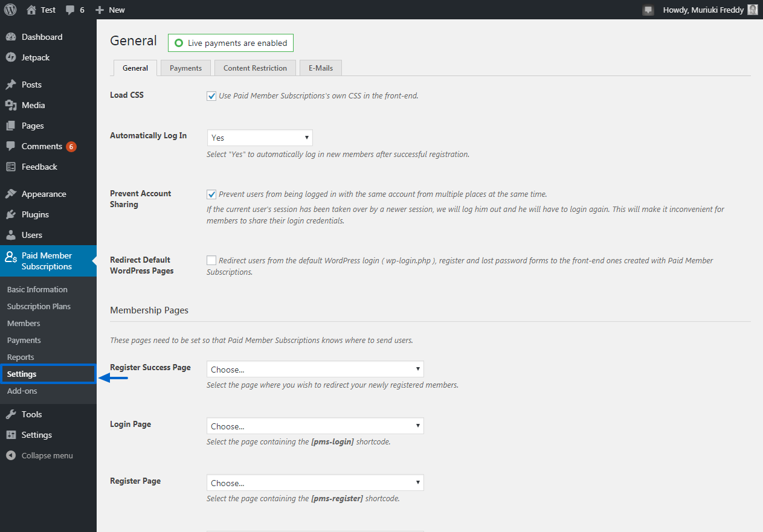Switch to the General tab
Viewport: 763px width, 532px height.
135,68
